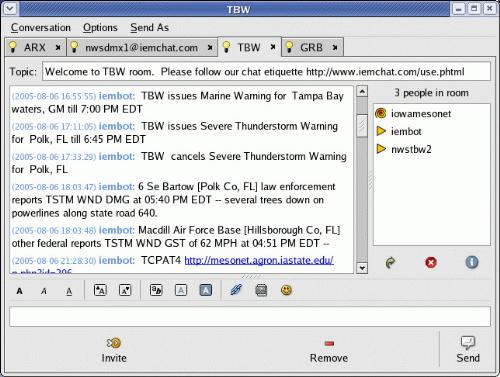Click the Send button

click(468, 349)
